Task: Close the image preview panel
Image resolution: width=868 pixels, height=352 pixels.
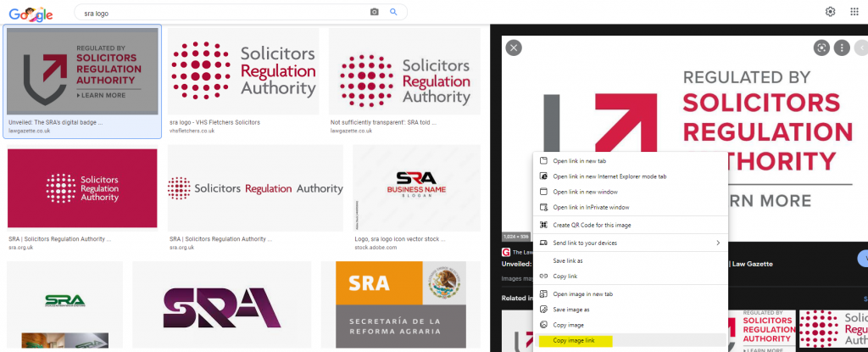Action: pyautogui.click(x=514, y=47)
